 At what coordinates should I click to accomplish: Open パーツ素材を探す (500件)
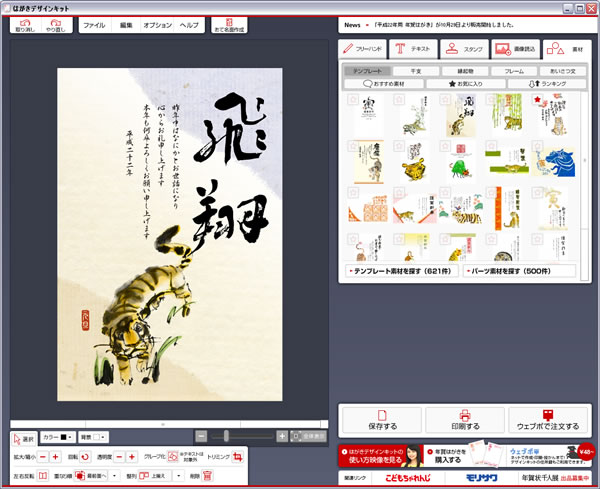coord(519,271)
